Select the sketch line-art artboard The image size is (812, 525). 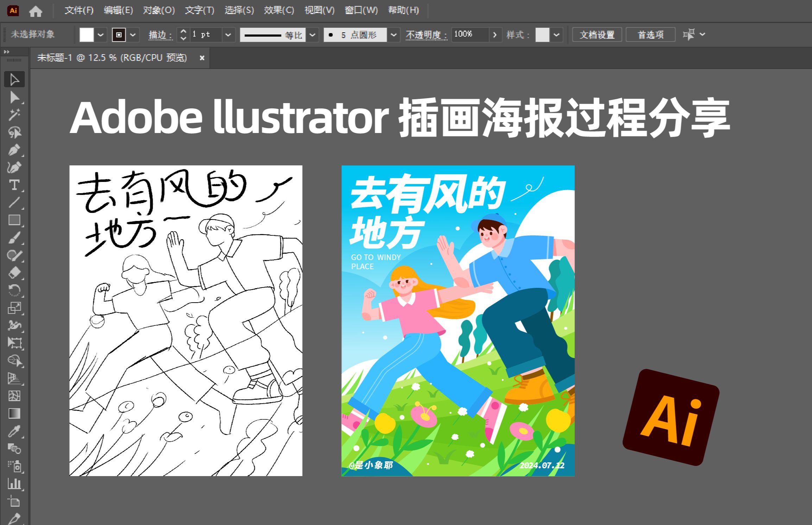(186, 321)
